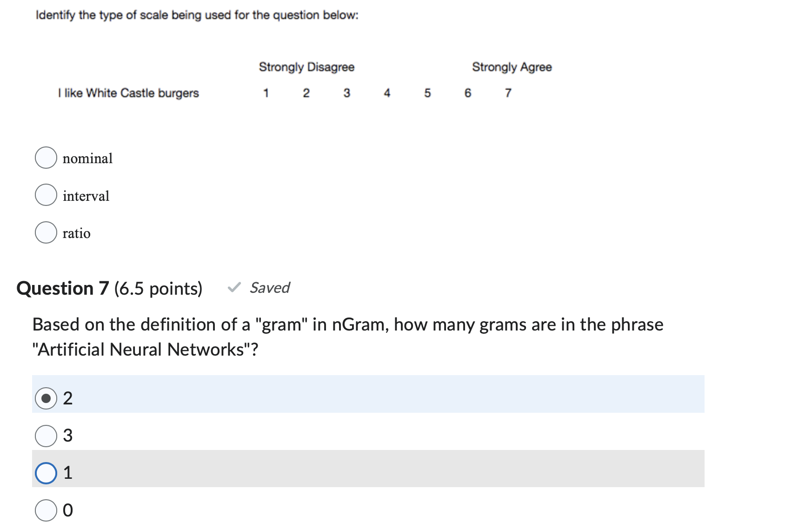
Task: Click scale point 7 under Strongly Agree
Action: 508,93
